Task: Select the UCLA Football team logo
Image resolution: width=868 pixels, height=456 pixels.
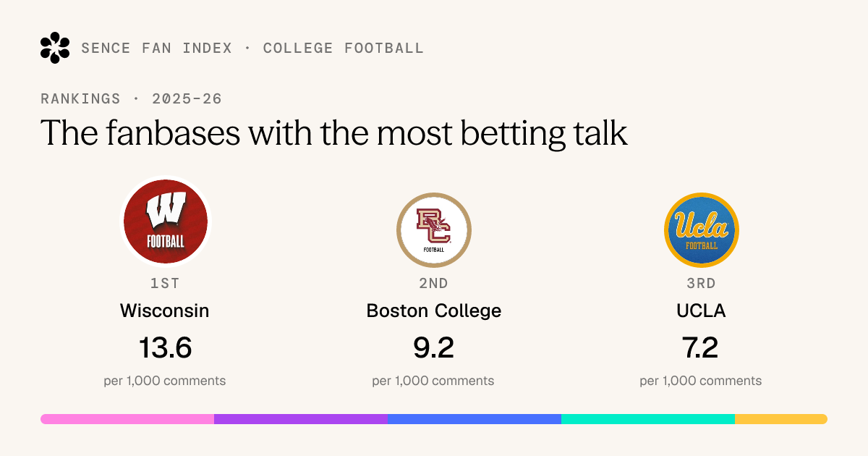Action: [702, 230]
